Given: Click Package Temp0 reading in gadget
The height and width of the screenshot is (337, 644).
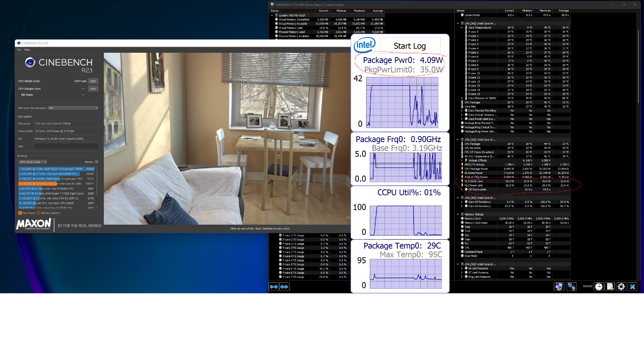Looking at the screenshot, I should (x=402, y=246).
